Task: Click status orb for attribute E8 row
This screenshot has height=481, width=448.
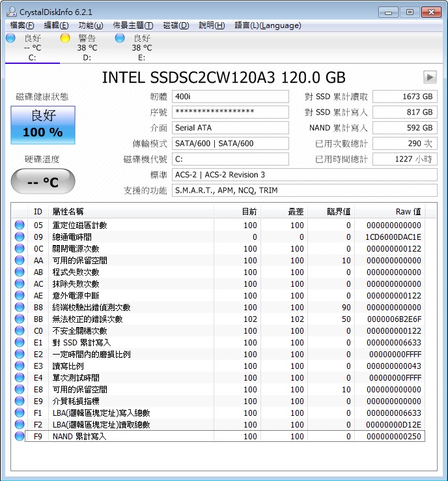Action: (x=20, y=389)
